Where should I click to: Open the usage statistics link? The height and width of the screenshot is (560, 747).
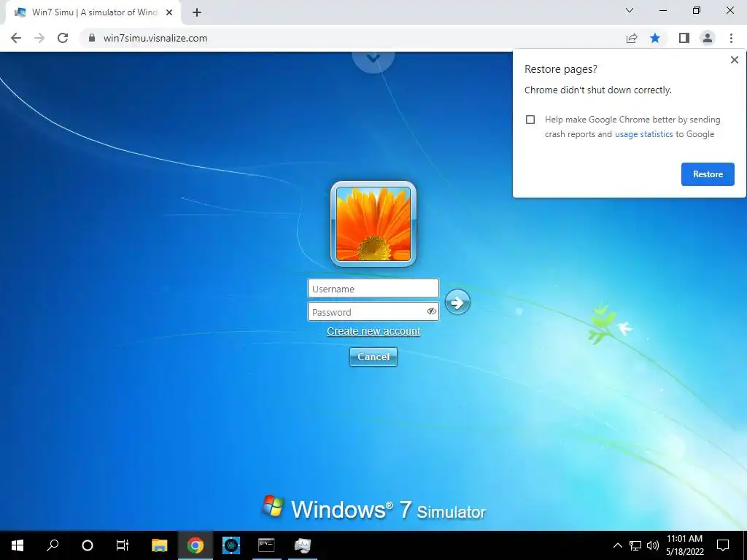643,134
